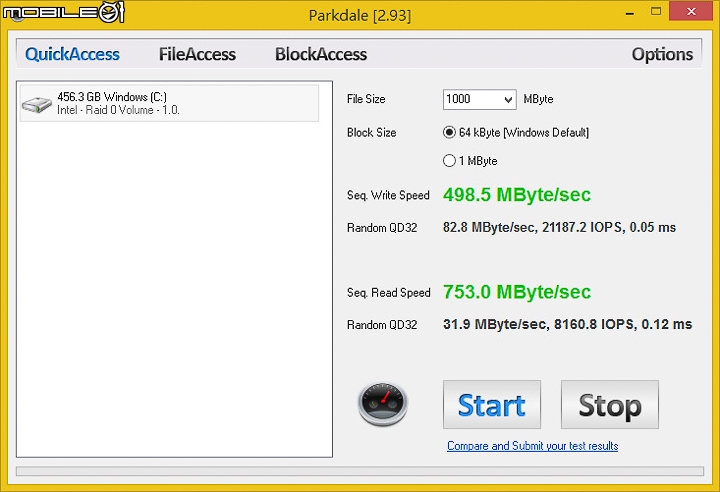Screen dimensions: 720x492
Task: Click the Seq. Read Speed label
Action: (x=388, y=293)
